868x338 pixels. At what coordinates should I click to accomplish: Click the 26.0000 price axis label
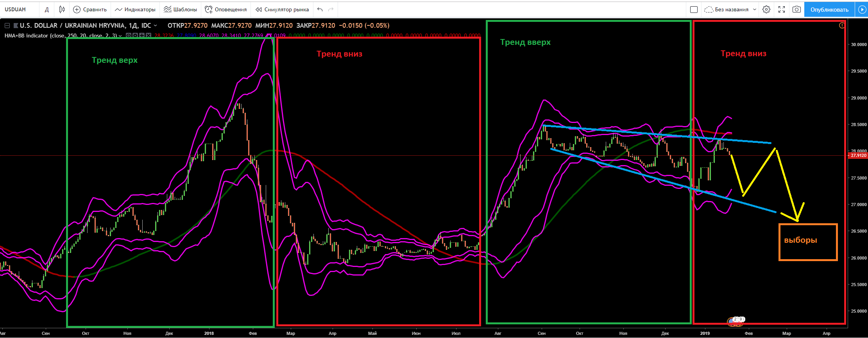pos(858,258)
